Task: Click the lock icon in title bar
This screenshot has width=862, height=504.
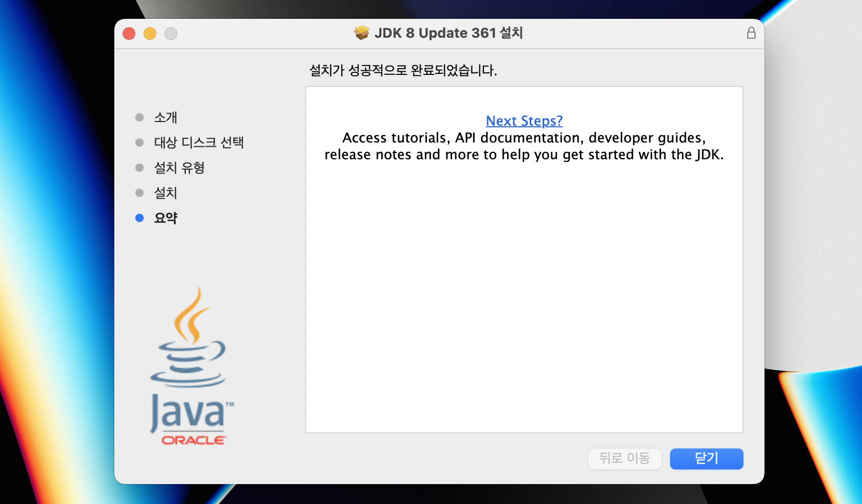Action: [751, 34]
